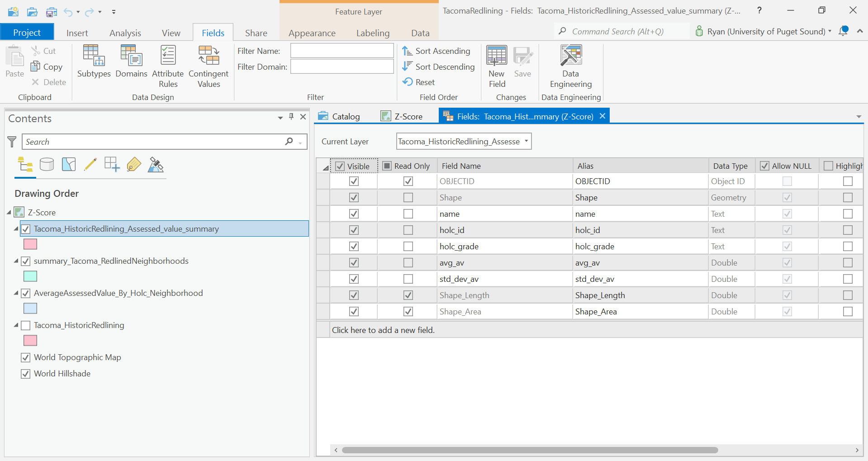
Task: Open the user account dropdown
Action: [x=829, y=31]
